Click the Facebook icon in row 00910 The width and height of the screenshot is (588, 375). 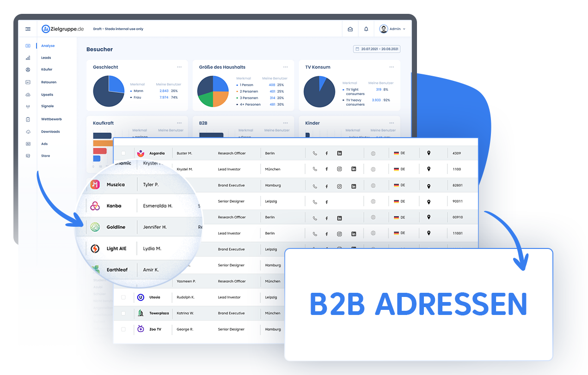327,218
